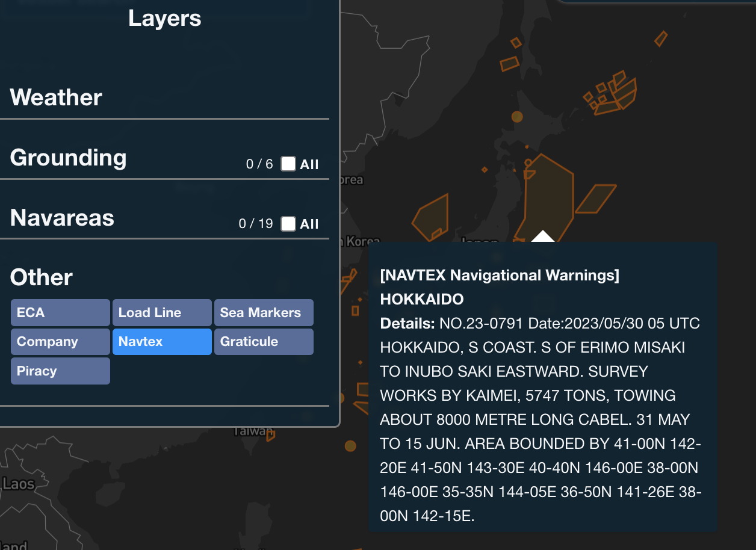Activate the Piracy layer
The image size is (756, 550).
tap(60, 371)
